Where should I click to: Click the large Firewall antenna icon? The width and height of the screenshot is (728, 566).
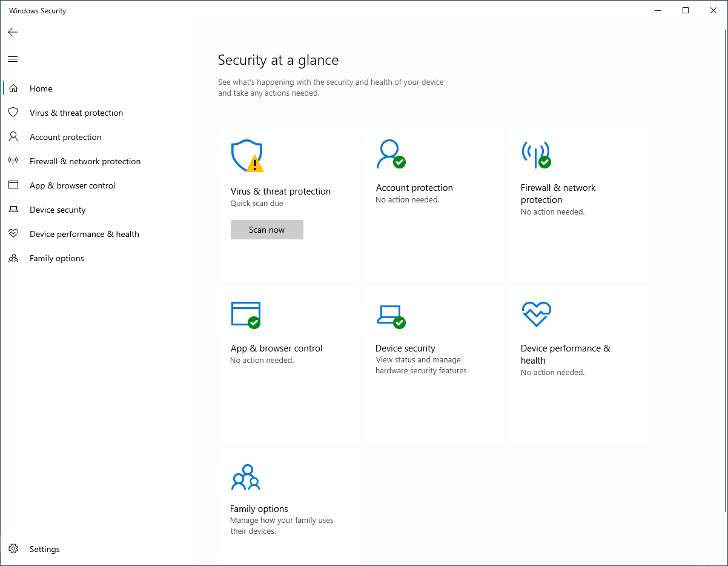click(536, 155)
